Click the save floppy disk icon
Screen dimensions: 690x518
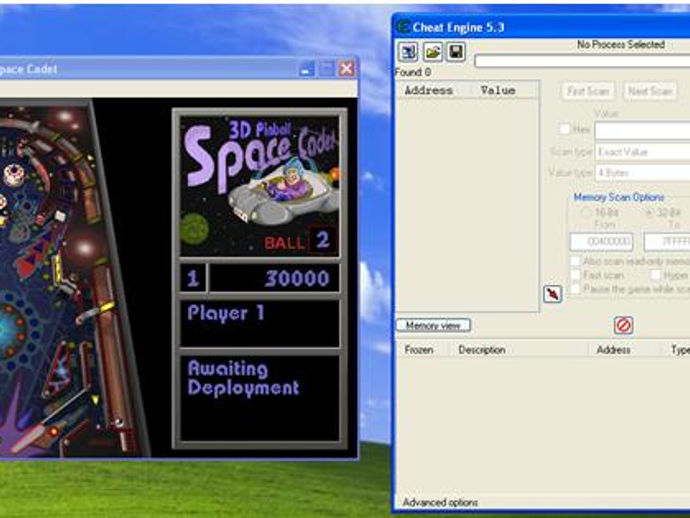[x=456, y=52]
